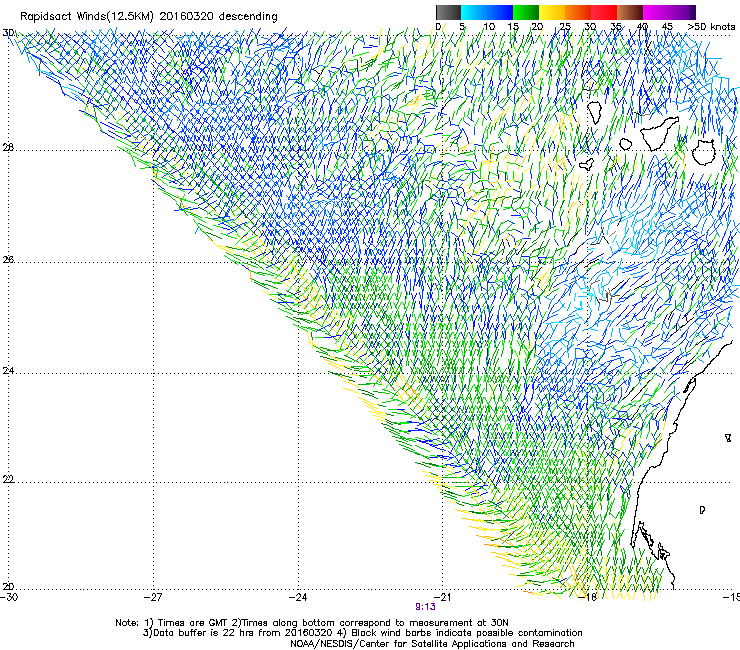
Task: Click latitude label '28' on the left axis
Action: (8, 147)
